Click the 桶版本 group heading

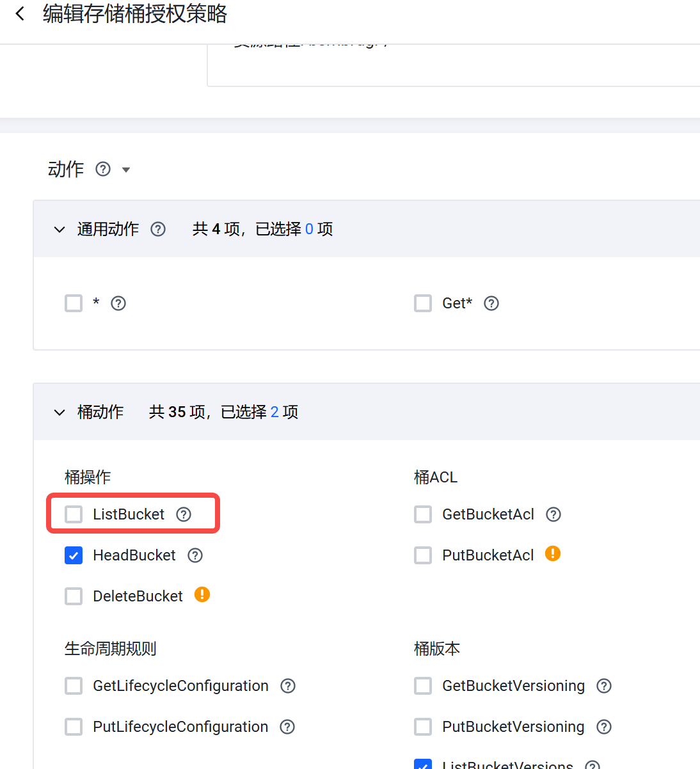click(437, 649)
